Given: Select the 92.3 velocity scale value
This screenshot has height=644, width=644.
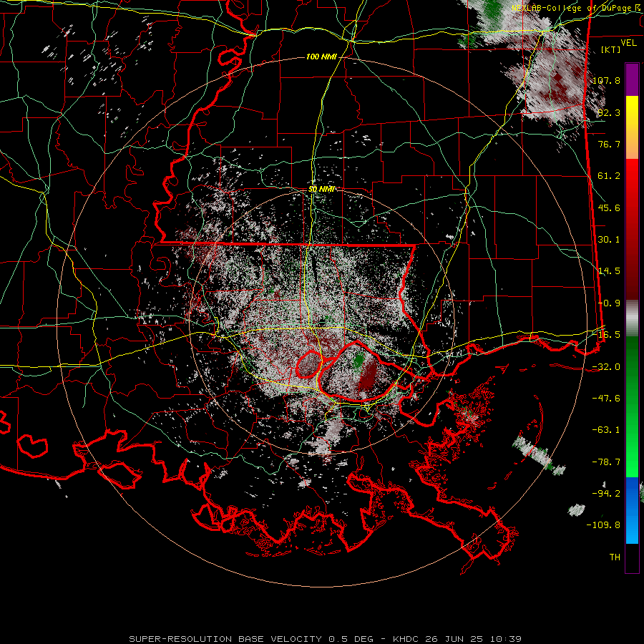Looking at the screenshot, I should 609,112.
